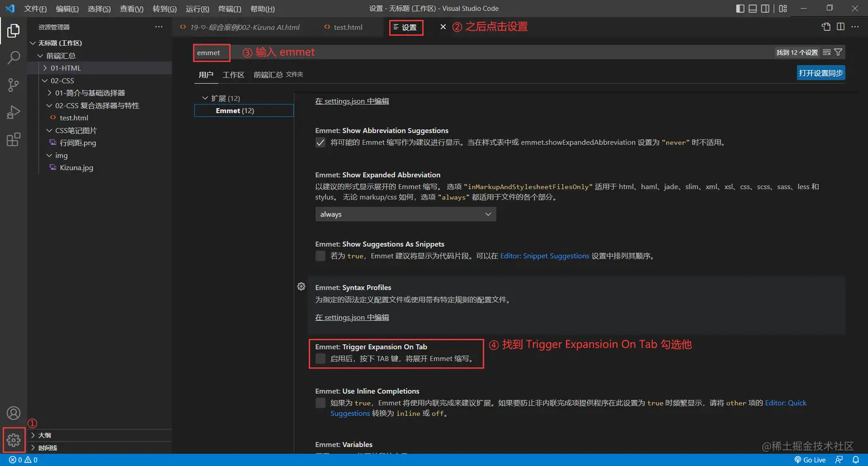This screenshot has width=868, height=466.
Task: Click the errors and warnings status indicator
Action: (23, 460)
